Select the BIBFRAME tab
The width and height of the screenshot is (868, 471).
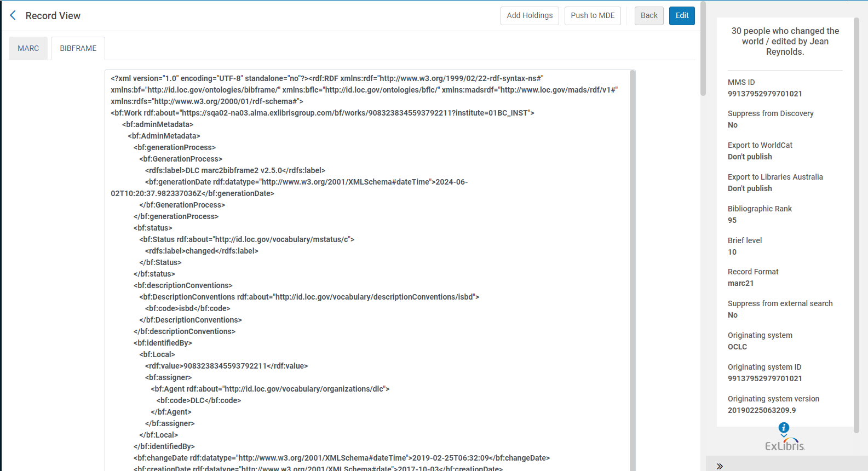[78, 48]
